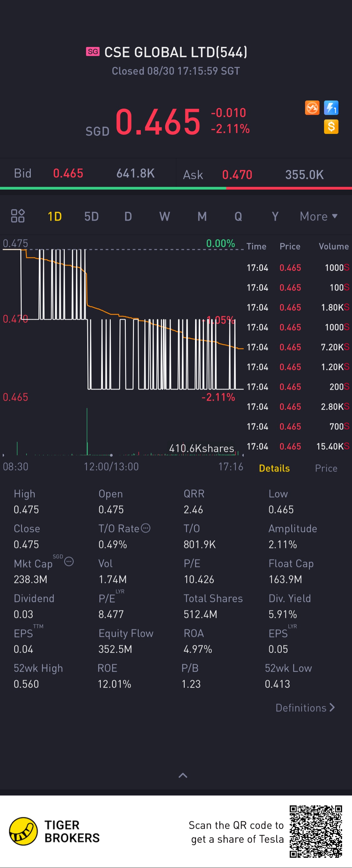
Task: Tap the Volume column header
Action: 334,246
